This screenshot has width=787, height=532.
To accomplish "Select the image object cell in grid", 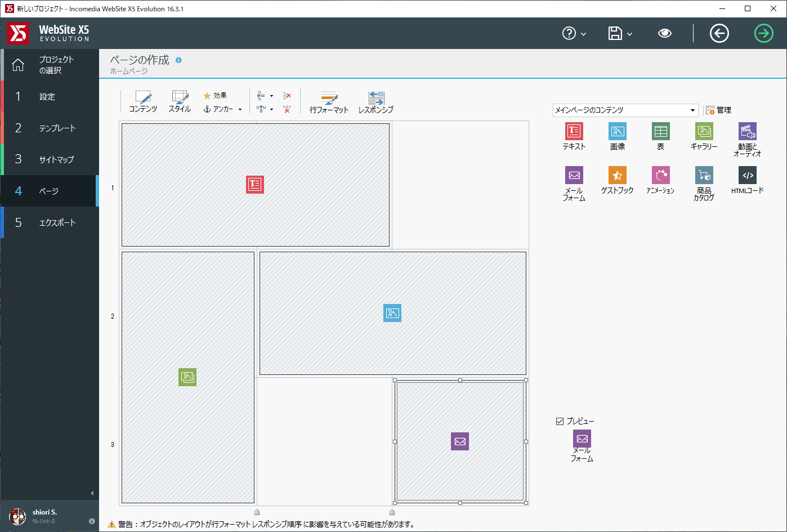I will (392, 313).
